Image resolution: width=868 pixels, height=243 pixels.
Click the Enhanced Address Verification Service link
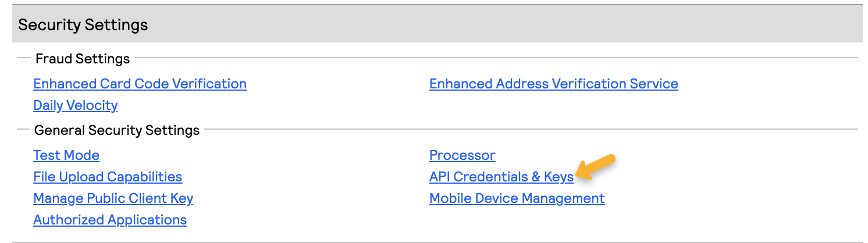click(553, 84)
